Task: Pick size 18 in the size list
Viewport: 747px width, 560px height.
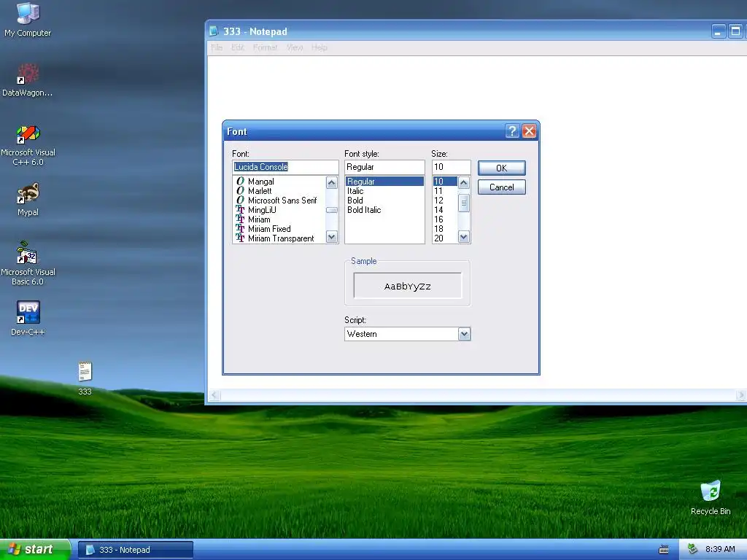Action: click(x=445, y=229)
